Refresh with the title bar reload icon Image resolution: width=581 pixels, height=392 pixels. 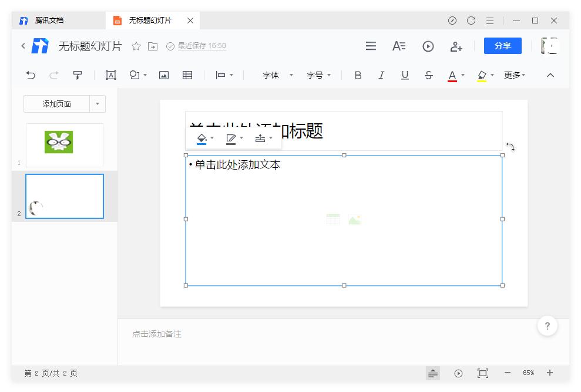471,21
